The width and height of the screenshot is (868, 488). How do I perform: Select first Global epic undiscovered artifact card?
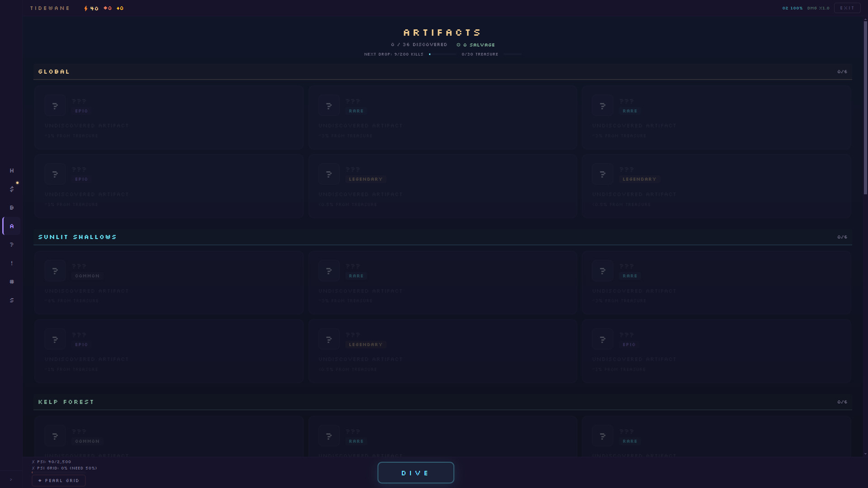(169, 117)
